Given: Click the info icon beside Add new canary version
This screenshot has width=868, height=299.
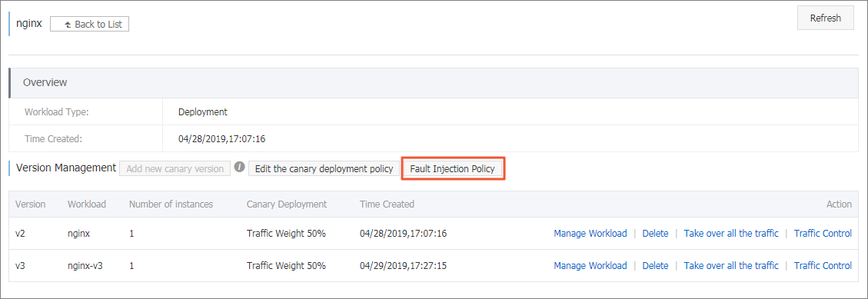Looking at the screenshot, I should click(239, 168).
